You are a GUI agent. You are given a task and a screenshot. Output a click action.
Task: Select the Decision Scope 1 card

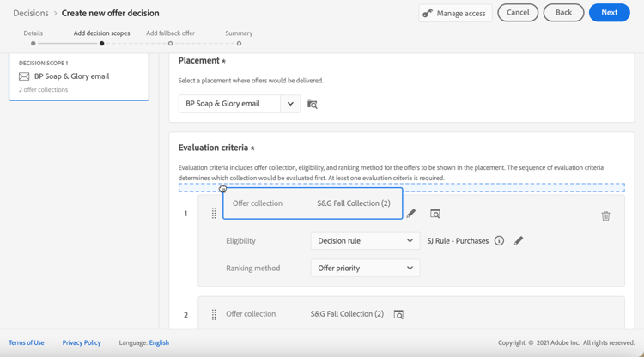[79, 77]
